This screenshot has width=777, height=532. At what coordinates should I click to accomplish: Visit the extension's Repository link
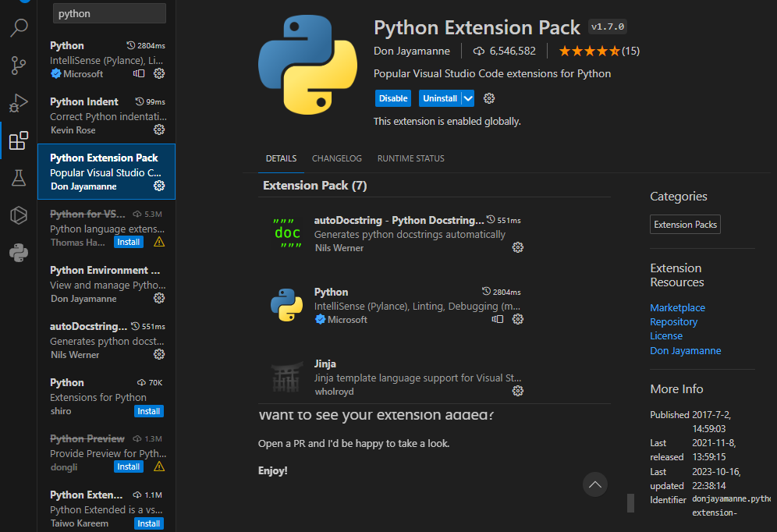click(673, 321)
